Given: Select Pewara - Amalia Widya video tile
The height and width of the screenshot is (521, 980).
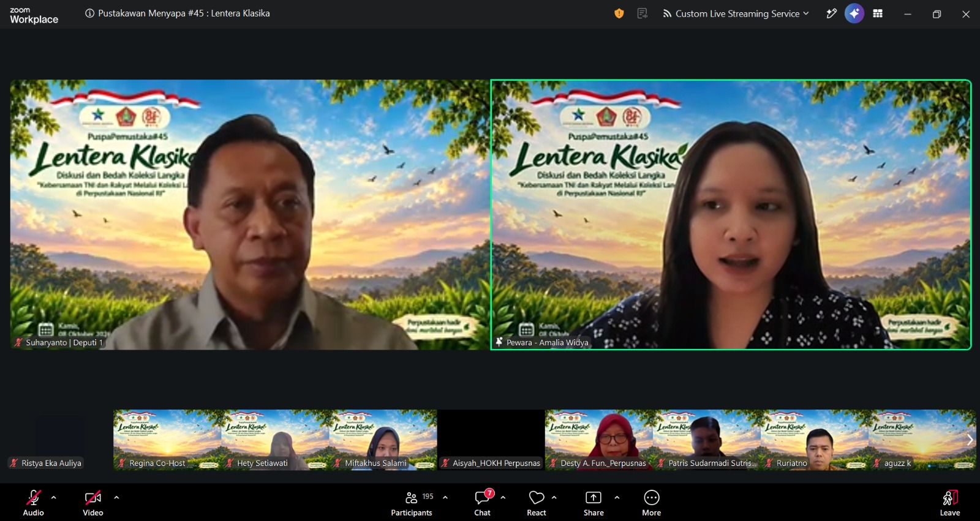Looking at the screenshot, I should tap(731, 215).
